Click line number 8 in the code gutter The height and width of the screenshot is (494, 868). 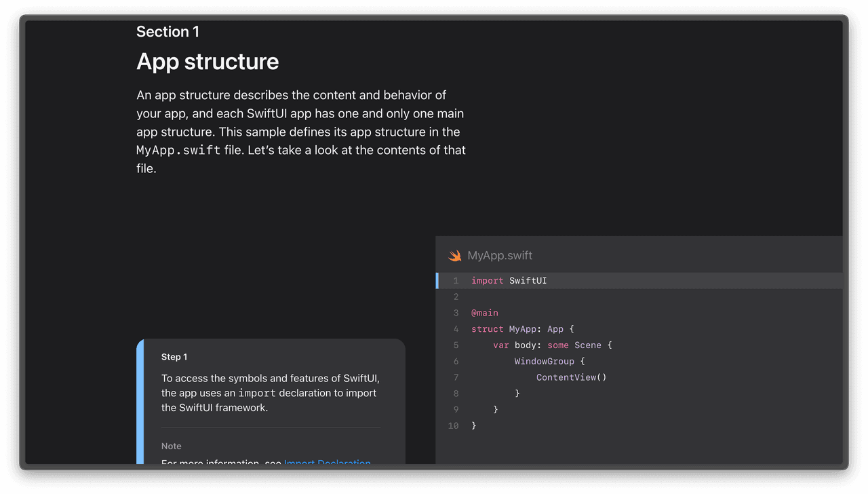[456, 394]
